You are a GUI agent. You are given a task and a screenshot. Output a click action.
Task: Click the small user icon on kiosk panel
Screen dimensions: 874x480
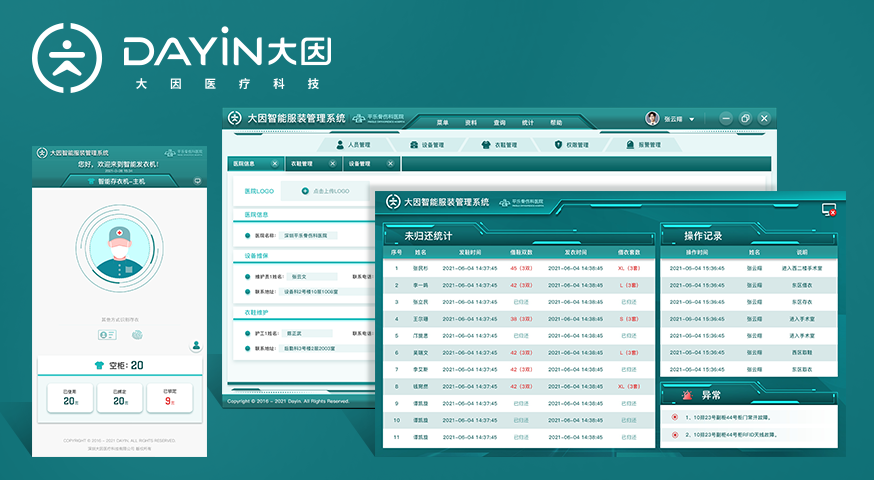[196, 346]
